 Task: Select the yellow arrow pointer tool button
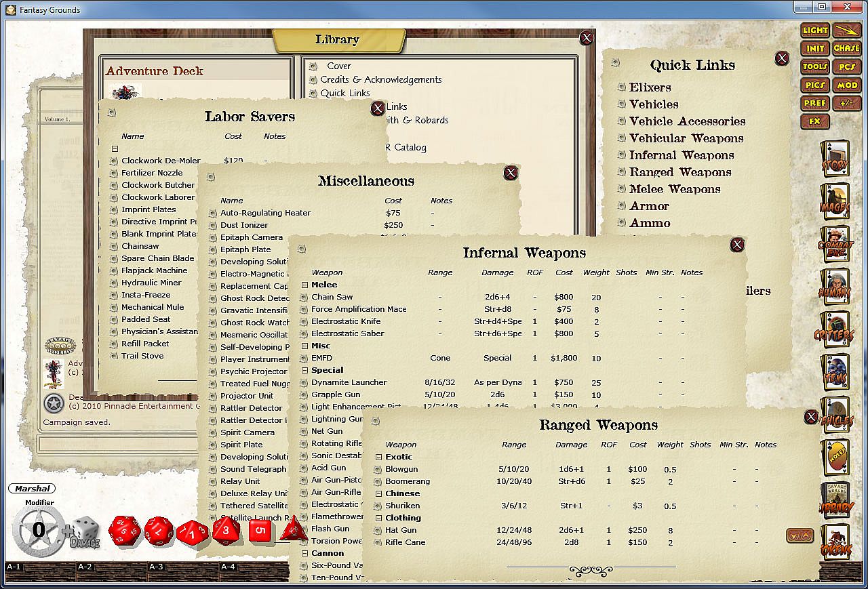pos(847,31)
